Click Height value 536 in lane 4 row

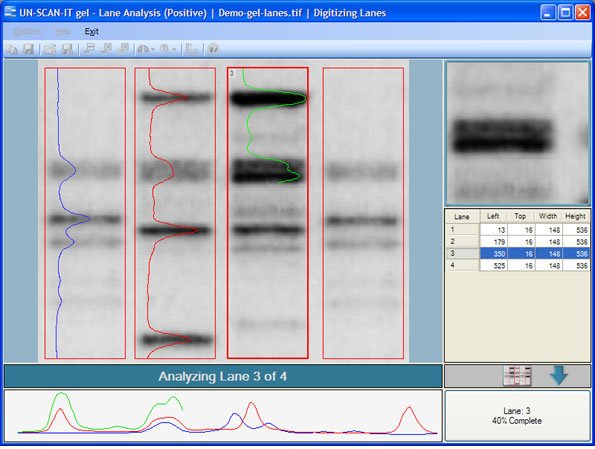coord(576,266)
